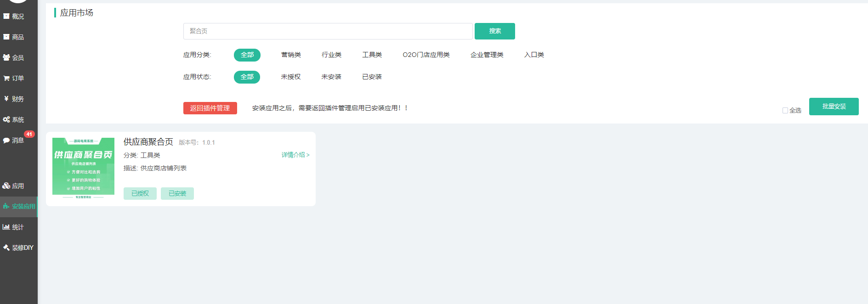Select 工具类 app category filter
Viewport: 868px width, 304px height.
372,55
